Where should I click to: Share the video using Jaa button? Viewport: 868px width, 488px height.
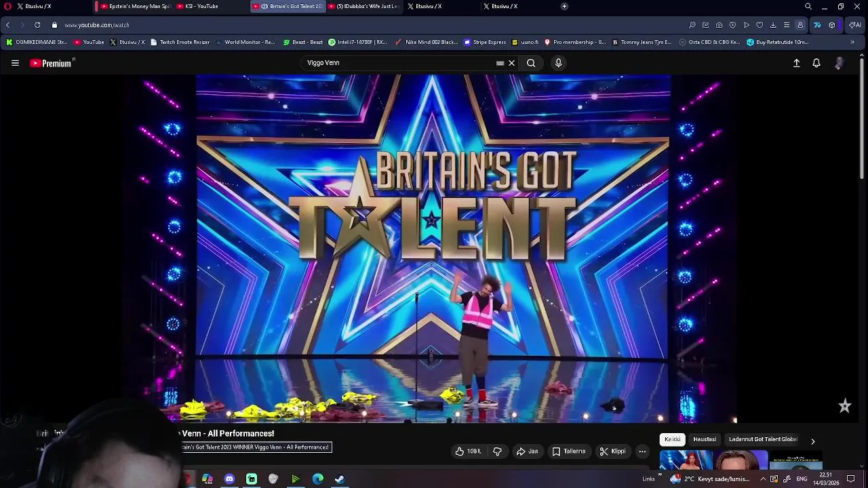[527, 451]
